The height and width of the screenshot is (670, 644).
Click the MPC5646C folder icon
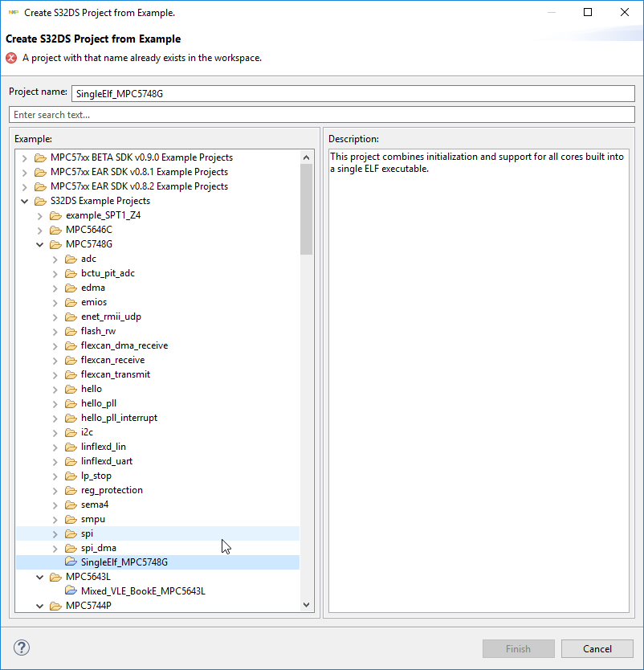(x=55, y=230)
